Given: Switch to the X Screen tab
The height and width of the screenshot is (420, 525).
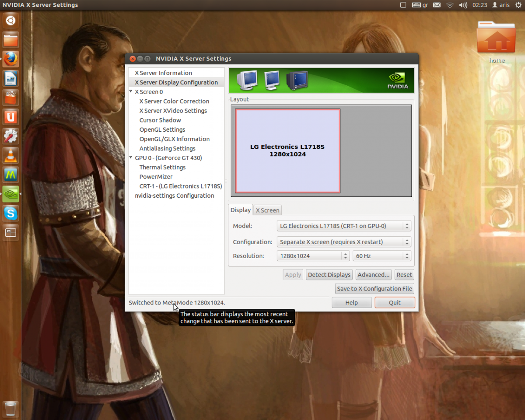Looking at the screenshot, I should (x=267, y=210).
